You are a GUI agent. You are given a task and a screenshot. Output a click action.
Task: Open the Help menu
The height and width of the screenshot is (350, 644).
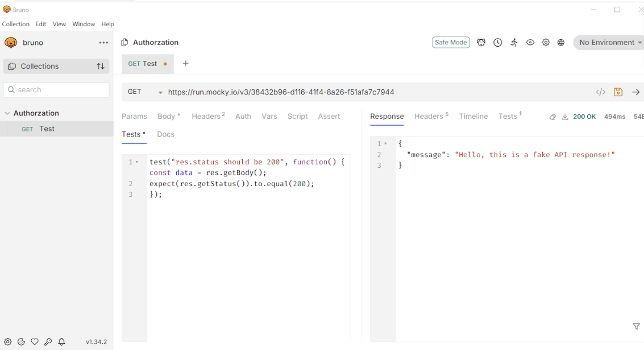107,24
